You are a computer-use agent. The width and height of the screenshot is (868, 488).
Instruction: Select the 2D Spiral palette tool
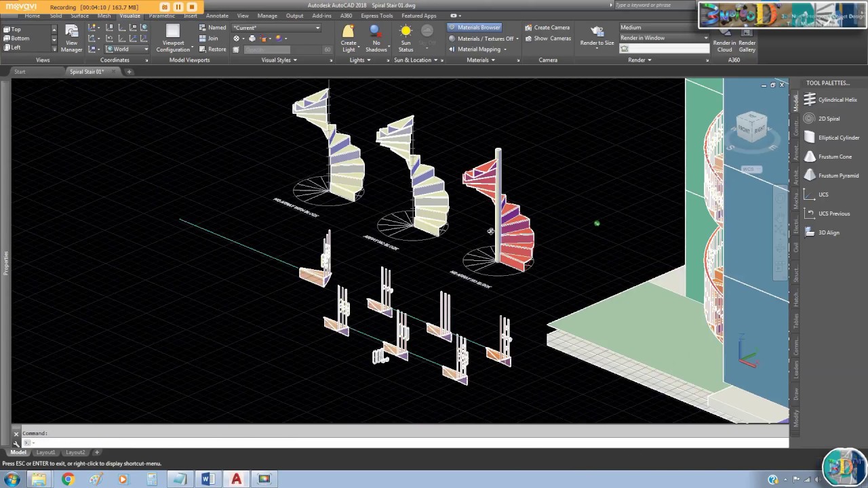[x=823, y=119]
